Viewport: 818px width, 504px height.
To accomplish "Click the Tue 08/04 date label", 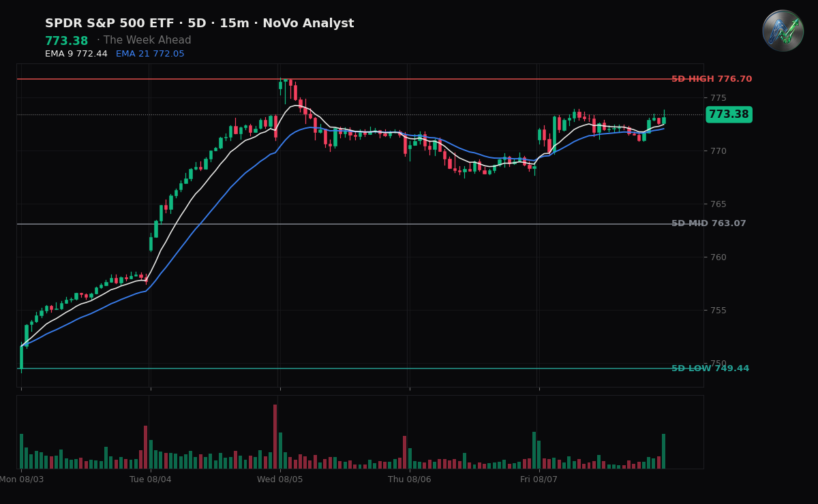I will click(x=151, y=479).
